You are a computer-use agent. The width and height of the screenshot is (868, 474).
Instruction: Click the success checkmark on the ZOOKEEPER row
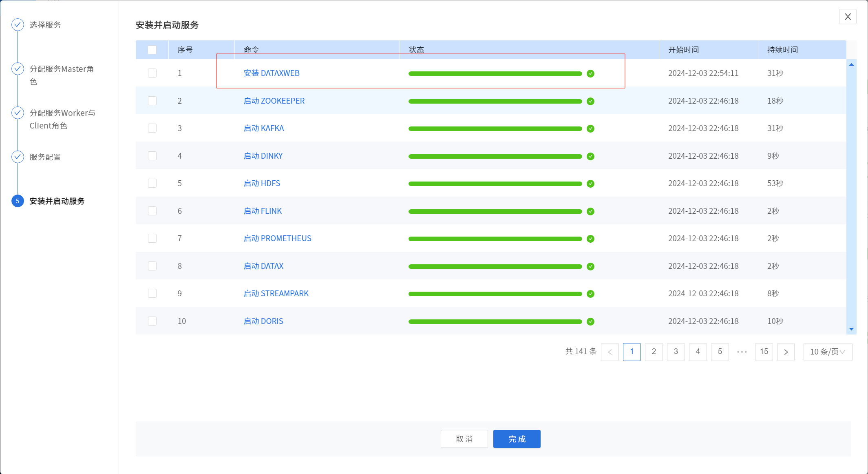pyautogui.click(x=590, y=101)
